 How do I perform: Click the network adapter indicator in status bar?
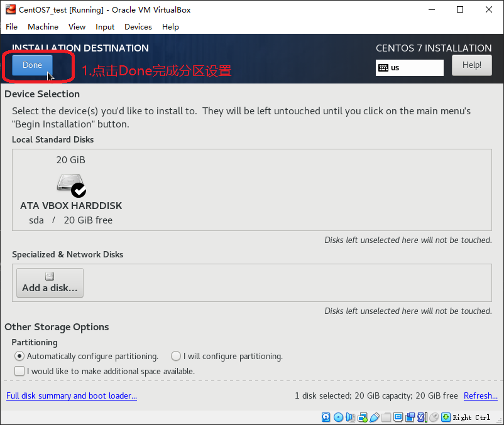(x=363, y=417)
